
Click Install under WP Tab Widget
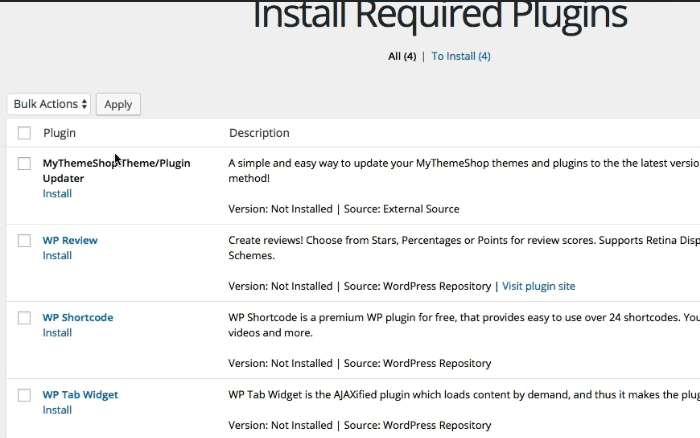tap(57, 410)
